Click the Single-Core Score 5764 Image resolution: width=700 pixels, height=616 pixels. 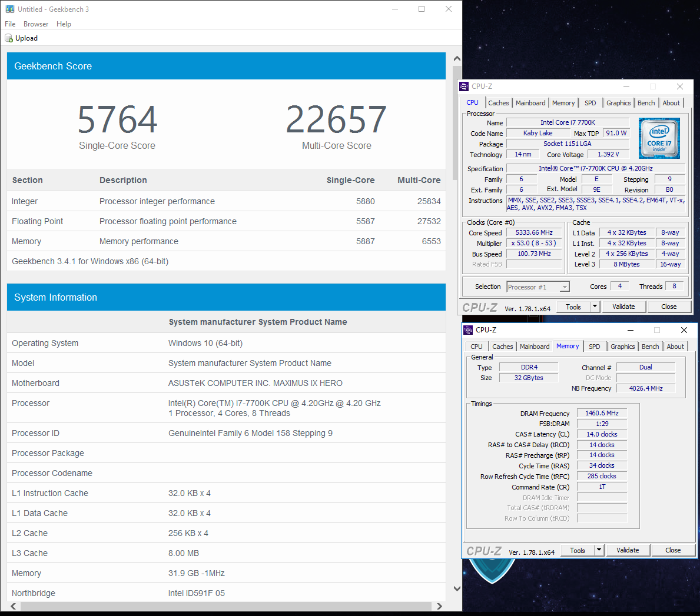(x=117, y=119)
